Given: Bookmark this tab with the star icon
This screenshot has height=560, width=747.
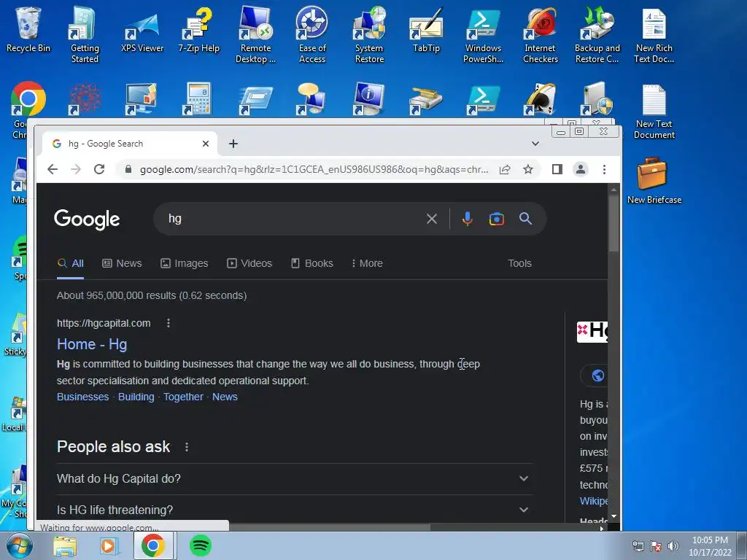Looking at the screenshot, I should click(528, 169).
